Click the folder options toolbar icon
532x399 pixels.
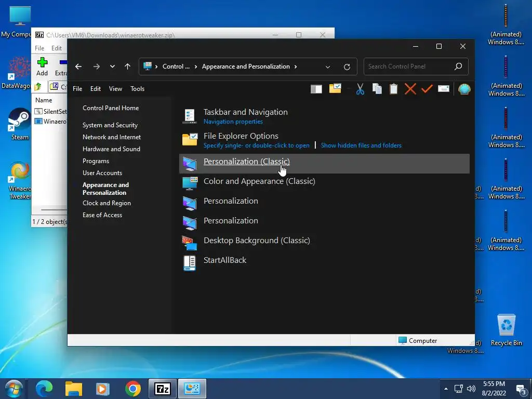335,88
